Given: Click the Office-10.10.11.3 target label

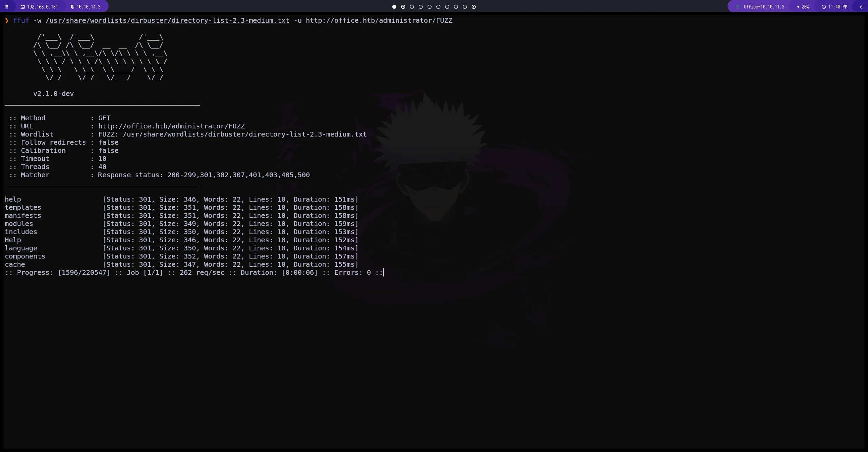Looking at the screenshot, I should click(764, 7).
